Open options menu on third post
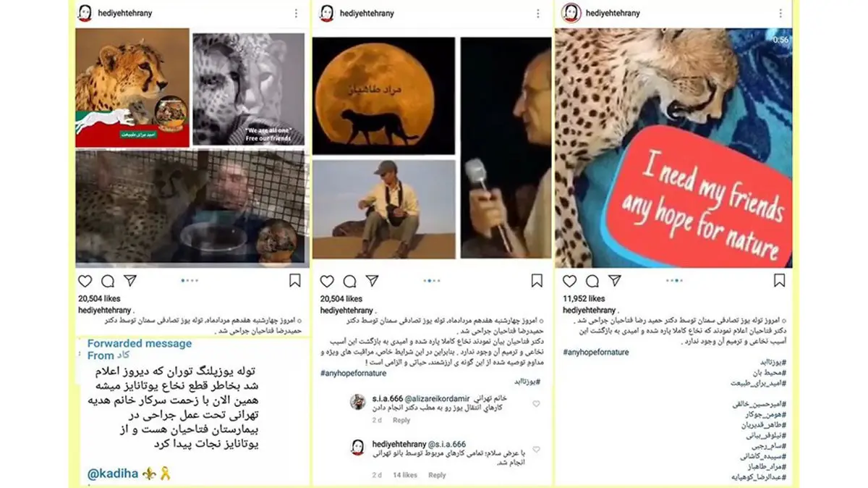Viewport: 868px width, 488px height. coord(780,13)
